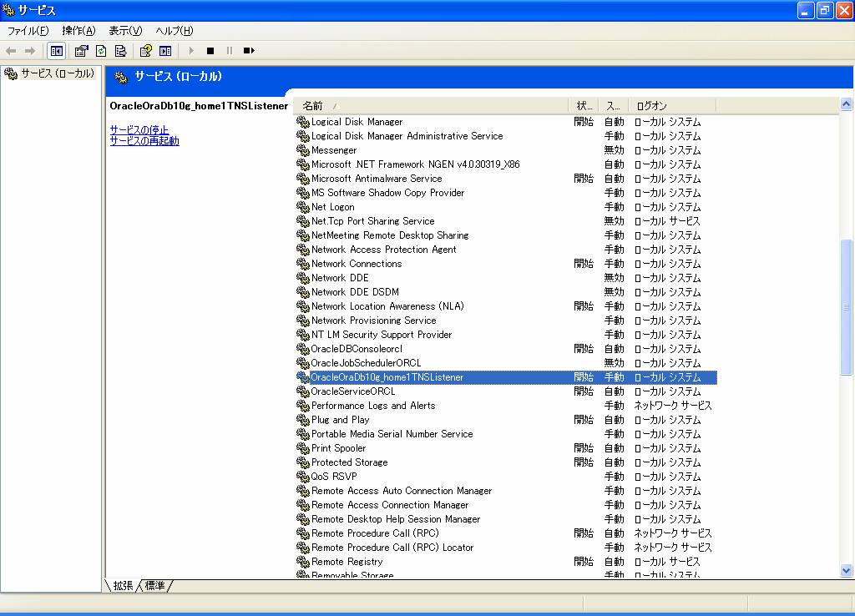Sort by the ログオン column header
The height and width of the screenshot is (616, 855).
[x=651, y=106]
